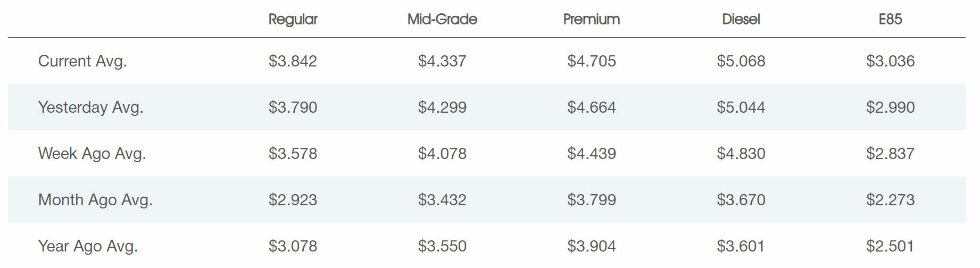980x268 pixels.
Task: Click the Current Avg. row label
Action: tap(82, 61)
